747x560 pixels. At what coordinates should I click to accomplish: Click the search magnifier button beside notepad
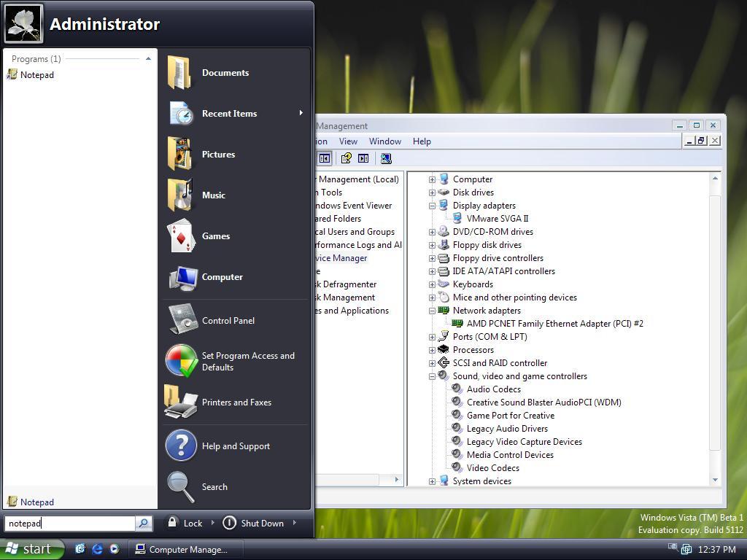click(144, 523)
